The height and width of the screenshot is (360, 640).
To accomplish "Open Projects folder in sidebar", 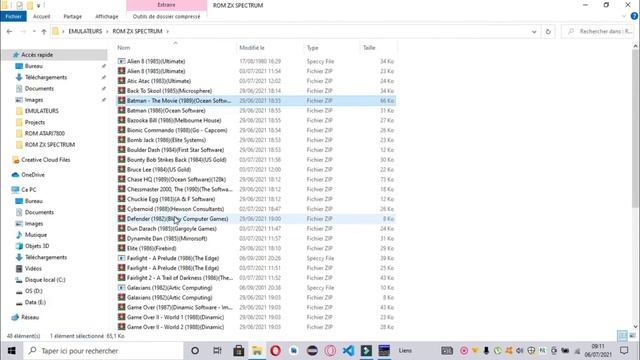I will [x=35, y=122].
